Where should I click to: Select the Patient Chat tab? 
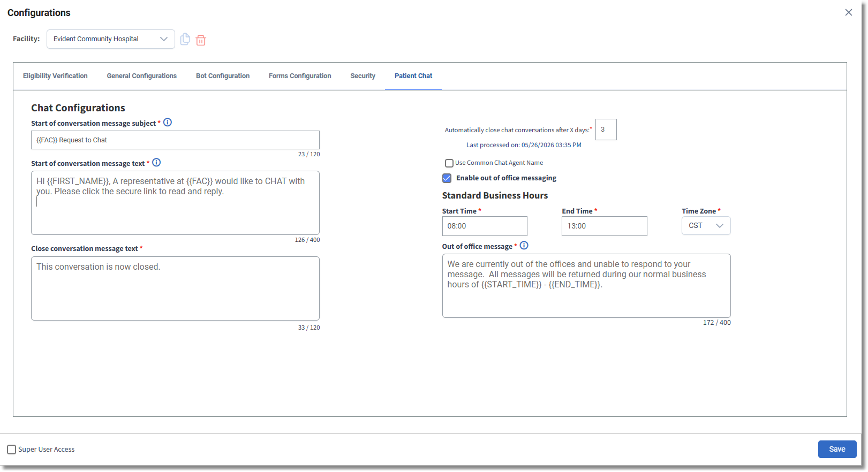pyautogui.click(x=413, y=76)
